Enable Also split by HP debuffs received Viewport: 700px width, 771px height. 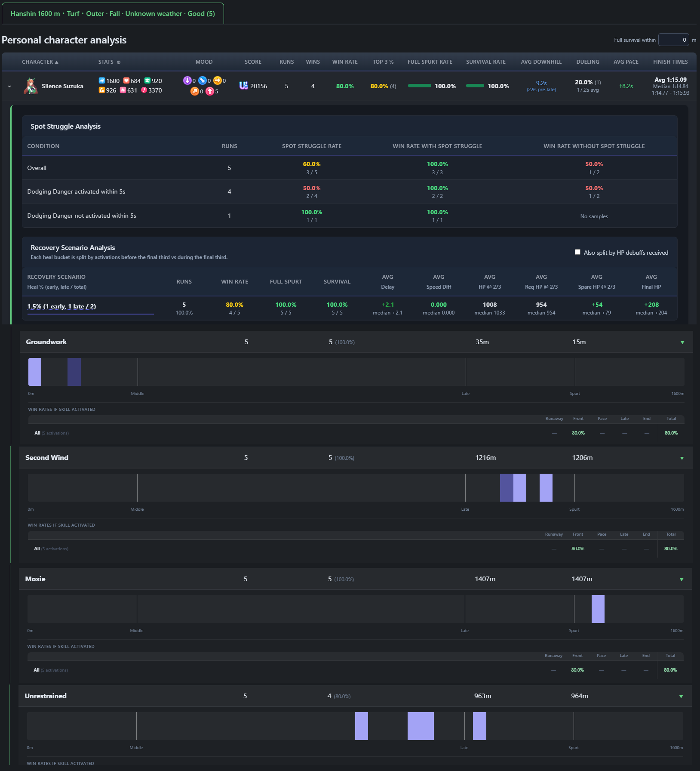(577, 252)
